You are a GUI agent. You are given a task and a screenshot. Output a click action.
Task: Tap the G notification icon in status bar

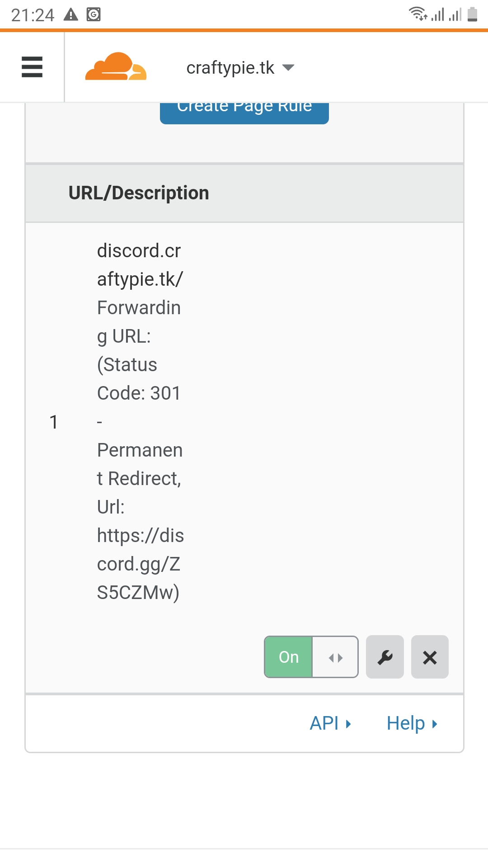pyautogui.click(x=93, y=14)
